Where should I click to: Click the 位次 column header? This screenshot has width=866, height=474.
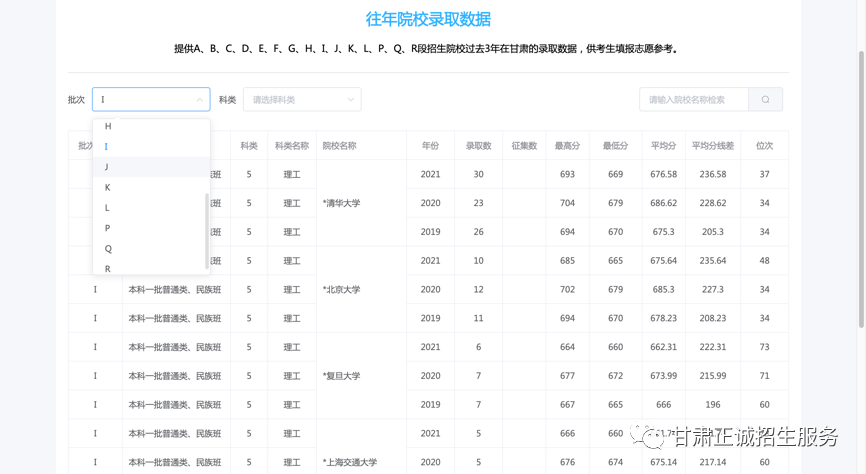(764, 146)
